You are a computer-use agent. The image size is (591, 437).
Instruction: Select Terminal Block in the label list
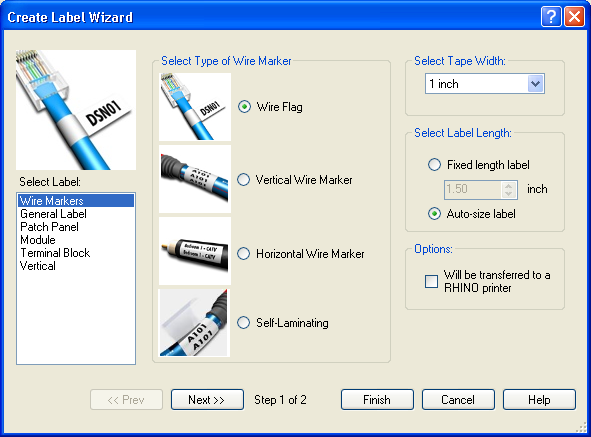click(76, 253)
